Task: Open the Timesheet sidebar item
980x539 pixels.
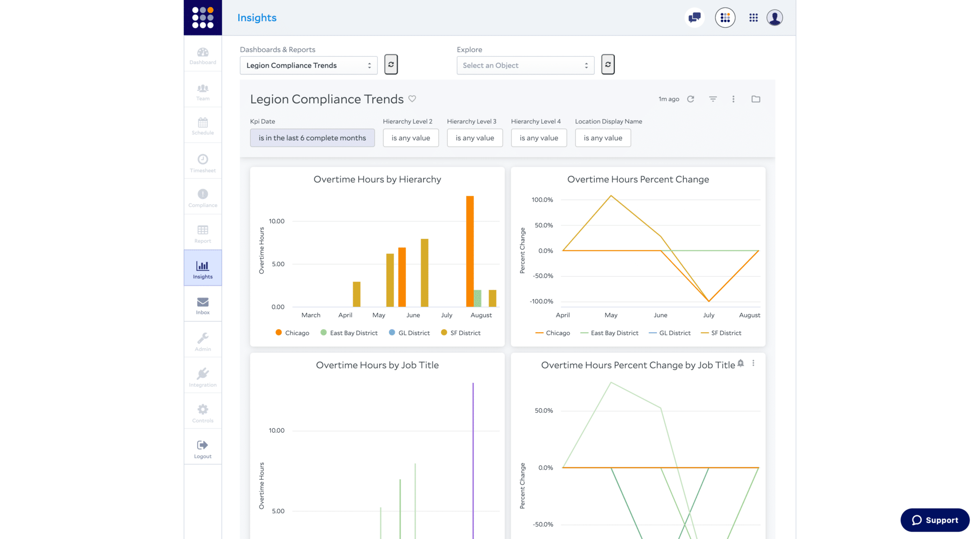Action: click(202, 163)
